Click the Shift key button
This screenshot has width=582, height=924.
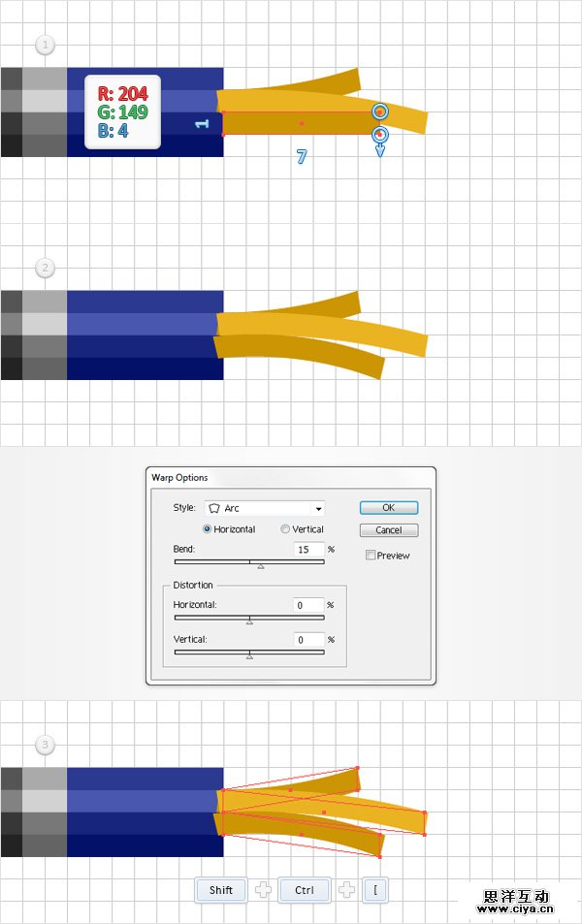(220, 890)
